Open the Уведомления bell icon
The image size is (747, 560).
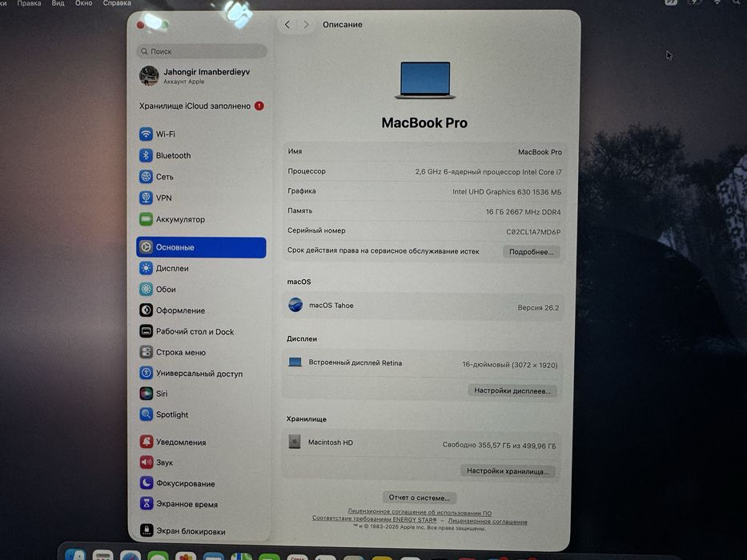(x=146, y=442)
